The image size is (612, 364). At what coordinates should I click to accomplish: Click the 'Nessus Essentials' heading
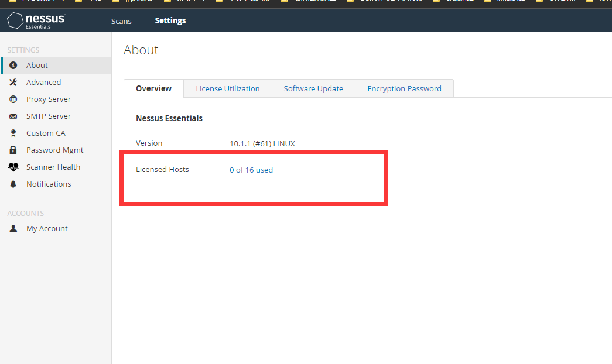coord(169,118)
